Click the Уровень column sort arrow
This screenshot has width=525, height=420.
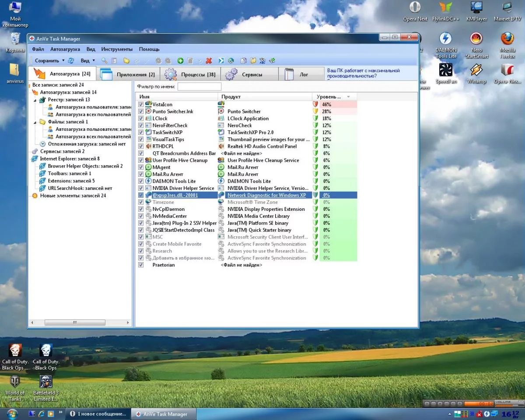coord(348,97)
